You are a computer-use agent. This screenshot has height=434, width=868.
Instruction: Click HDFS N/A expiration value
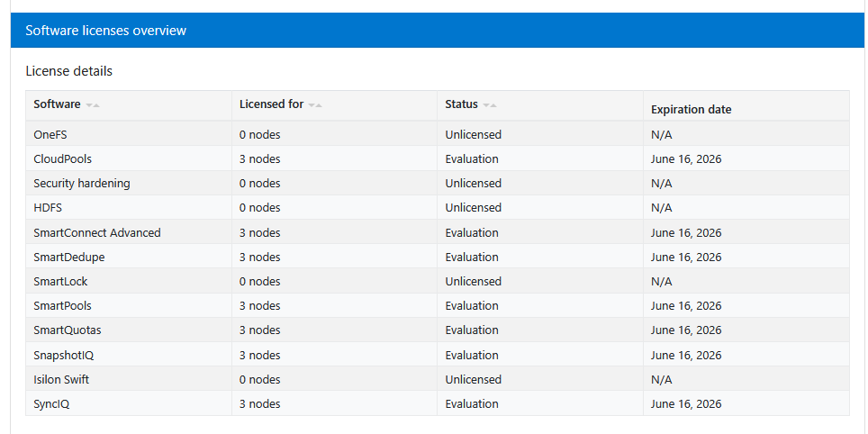point(662,208)
